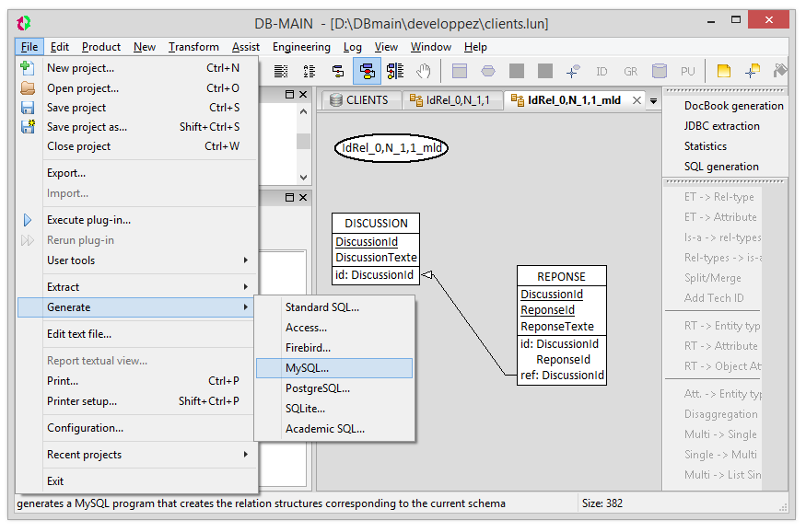Click scroll down arrow in left panel

coord(303,177)
